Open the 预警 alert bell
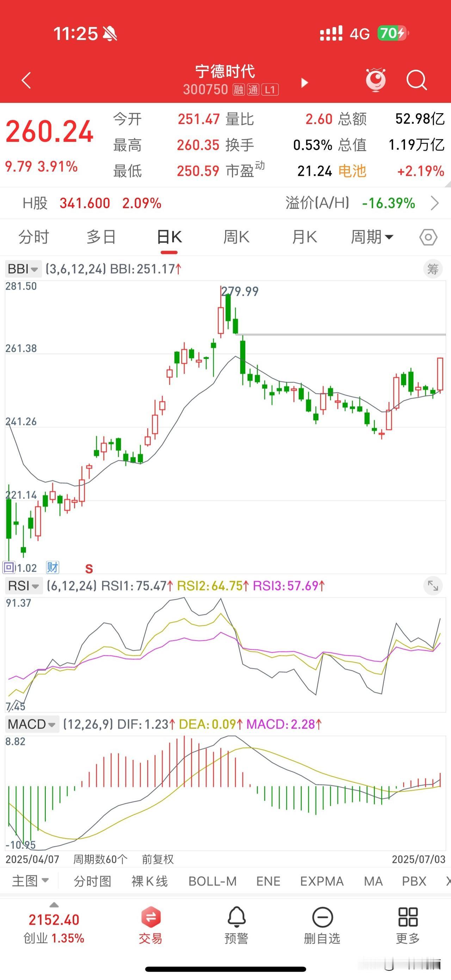 tap(236, 926)
